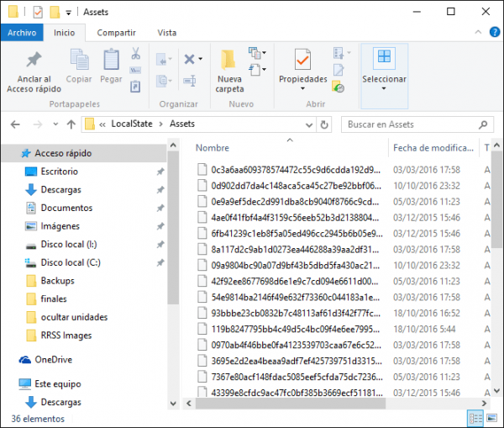
Task: Click the Open icon in Abrir group
Action: (341, 53)
